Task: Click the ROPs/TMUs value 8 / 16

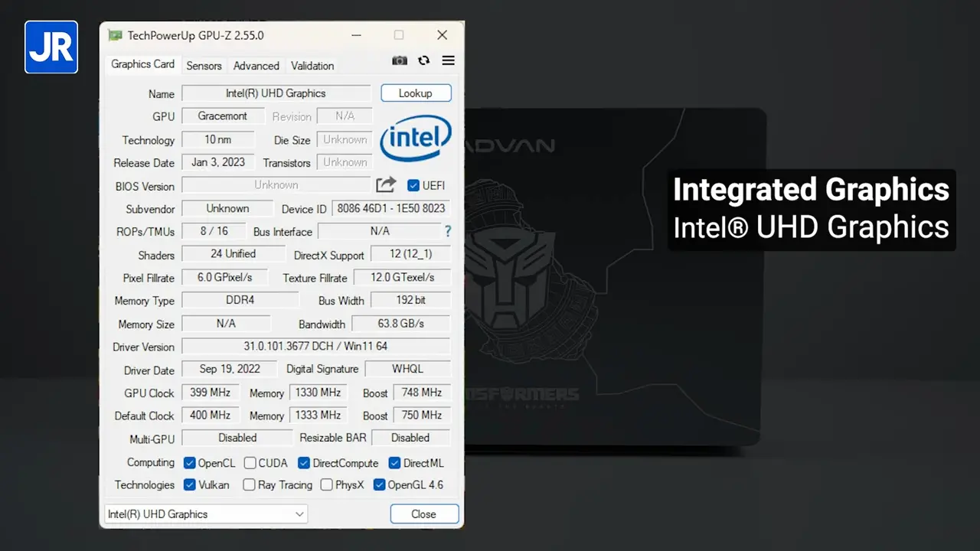Action: click(x=214, y=231)
